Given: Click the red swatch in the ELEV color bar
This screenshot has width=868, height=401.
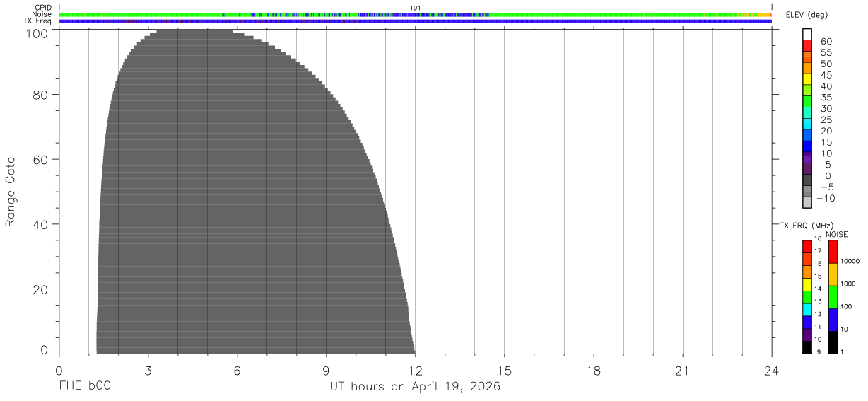Looking at the screenshot, I should point(807,46).
